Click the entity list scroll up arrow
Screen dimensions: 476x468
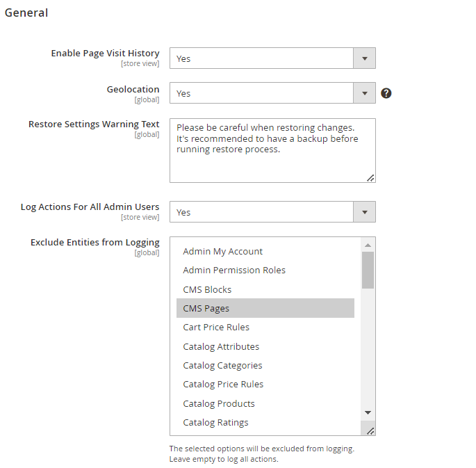point(368,245)
